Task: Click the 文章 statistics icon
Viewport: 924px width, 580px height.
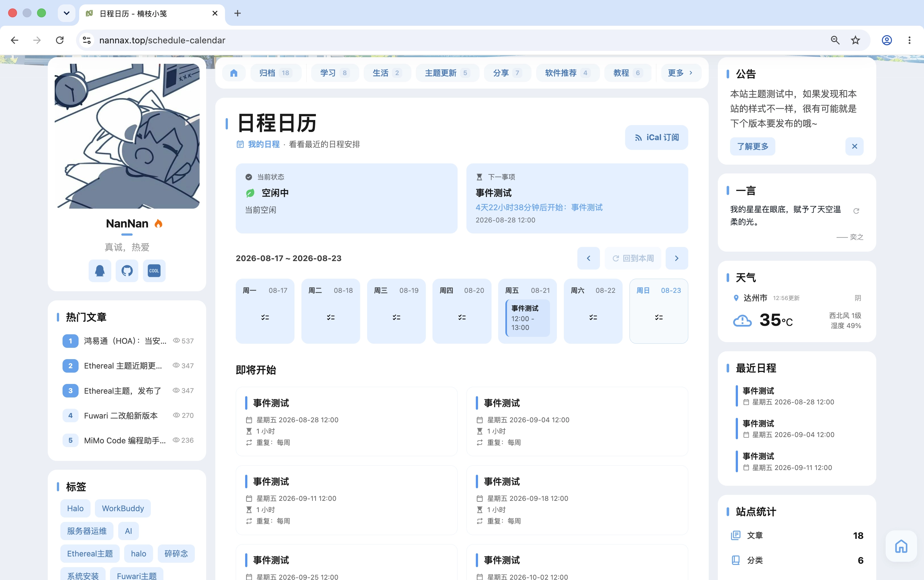Action: point(736,535)
